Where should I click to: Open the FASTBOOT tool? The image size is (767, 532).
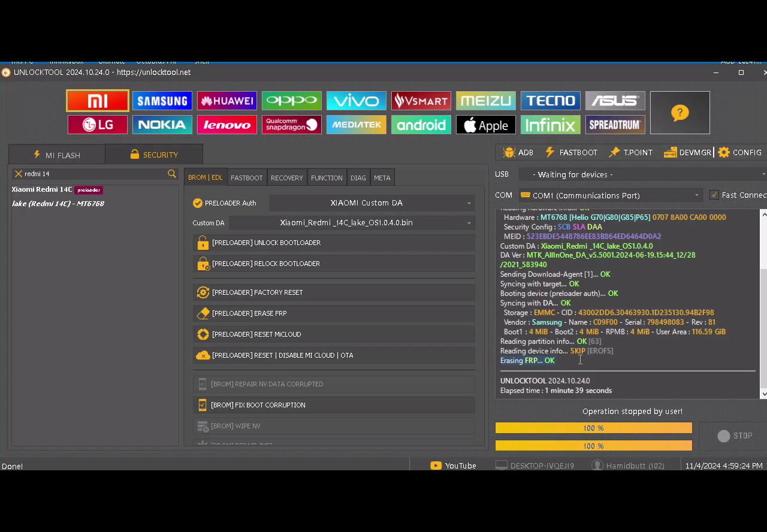[570, 153]
